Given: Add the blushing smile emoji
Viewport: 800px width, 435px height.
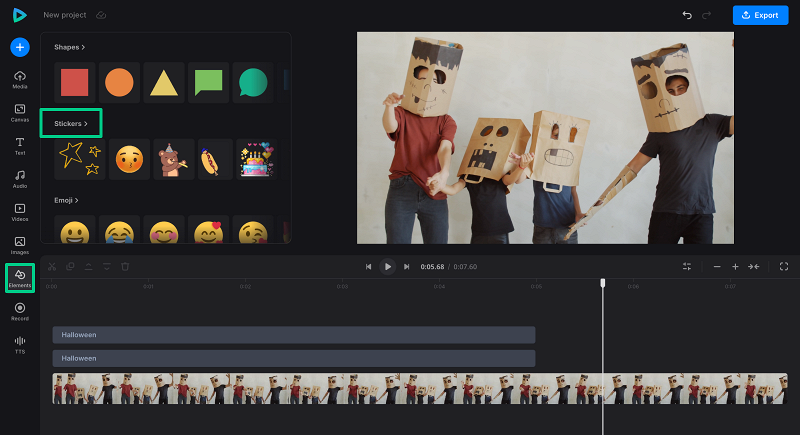Looking at the screenshot, I should (x=164, y=229).
